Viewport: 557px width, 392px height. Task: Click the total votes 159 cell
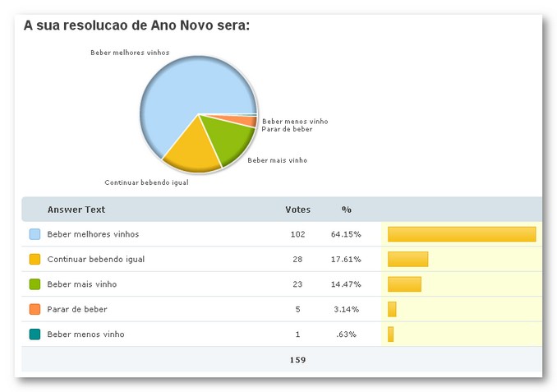pyautogui.click(x=297, y=359)
